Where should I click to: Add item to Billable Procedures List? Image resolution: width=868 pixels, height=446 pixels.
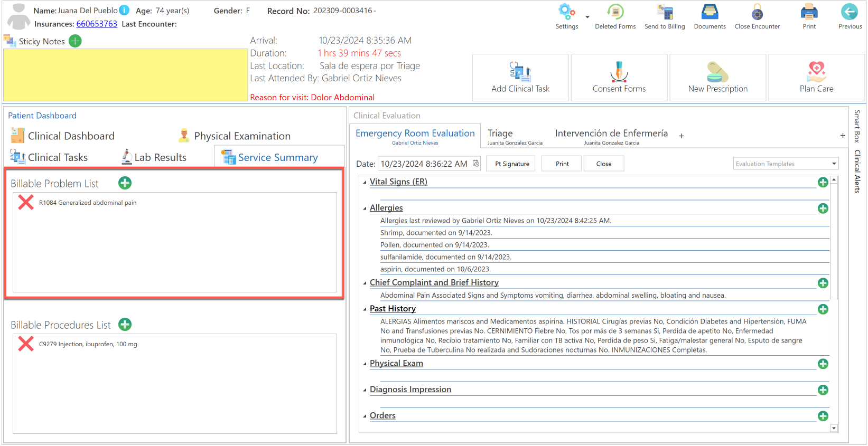[x=125, y=325]
